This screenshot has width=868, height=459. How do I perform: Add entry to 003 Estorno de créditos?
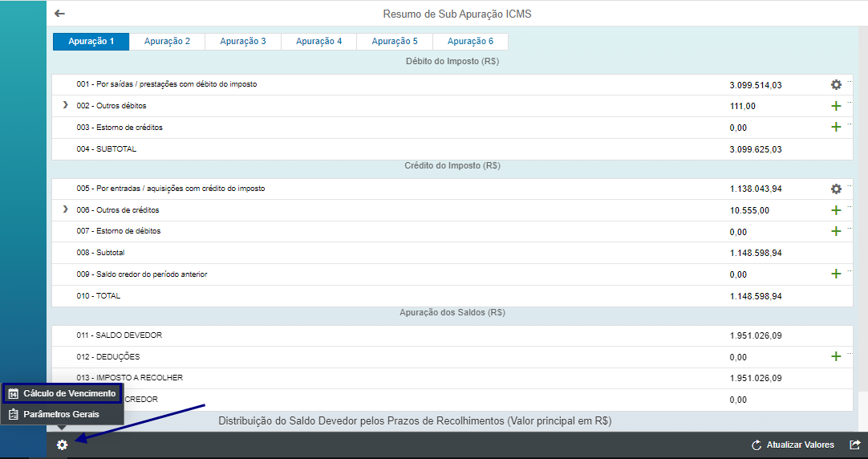point(836,128)
